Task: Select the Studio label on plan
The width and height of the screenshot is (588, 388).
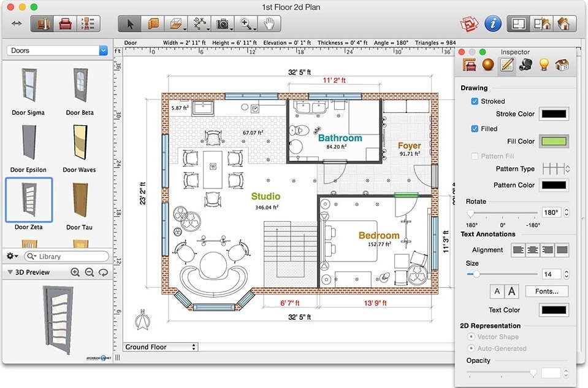Action: (x=265, y=196)
